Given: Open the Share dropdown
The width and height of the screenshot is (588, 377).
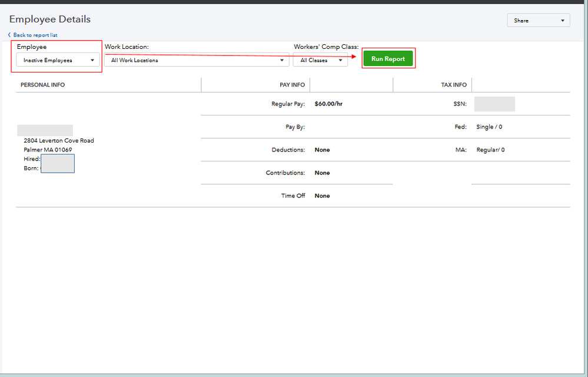Looking at the screenshot, I should click(x=538, y=20).
